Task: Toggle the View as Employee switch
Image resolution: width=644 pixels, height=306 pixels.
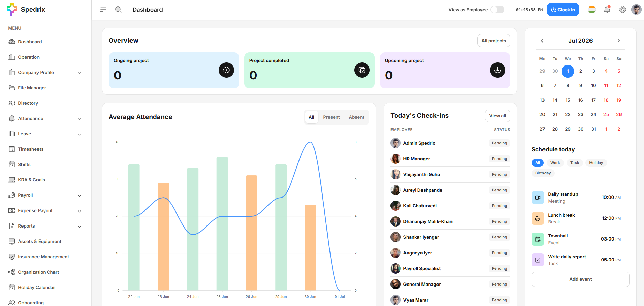Action: point(497,10)
